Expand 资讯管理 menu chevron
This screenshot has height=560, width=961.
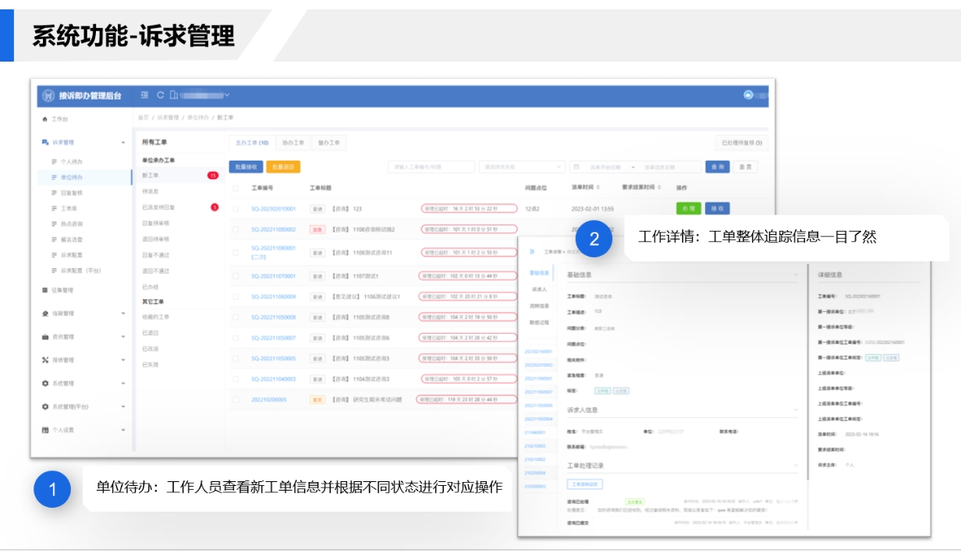coord(123,337)
